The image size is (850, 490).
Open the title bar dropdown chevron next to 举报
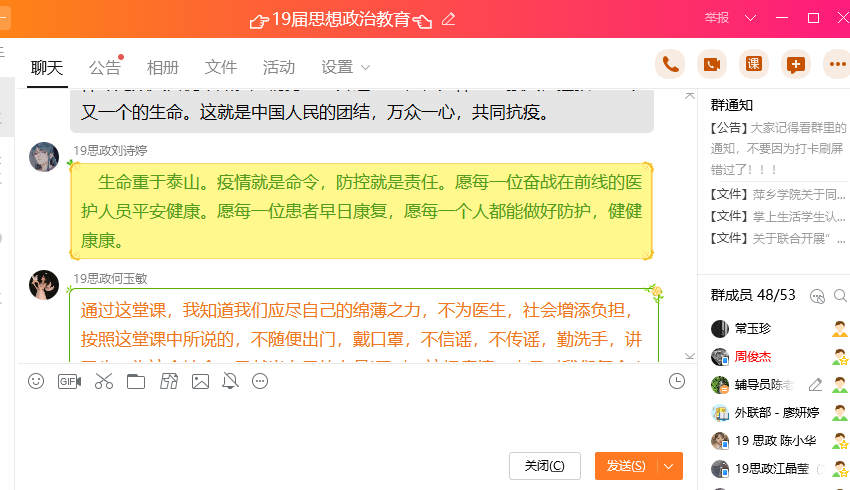pos(750,18)
